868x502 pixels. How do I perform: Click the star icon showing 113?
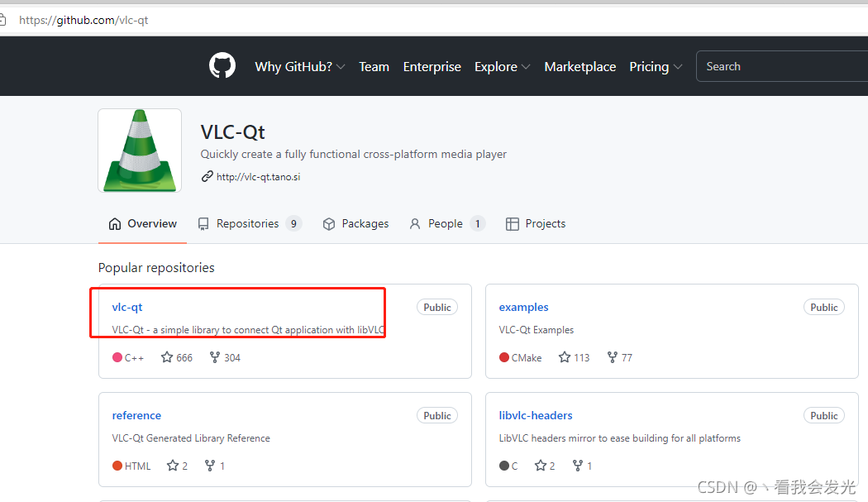click(564, 357)
